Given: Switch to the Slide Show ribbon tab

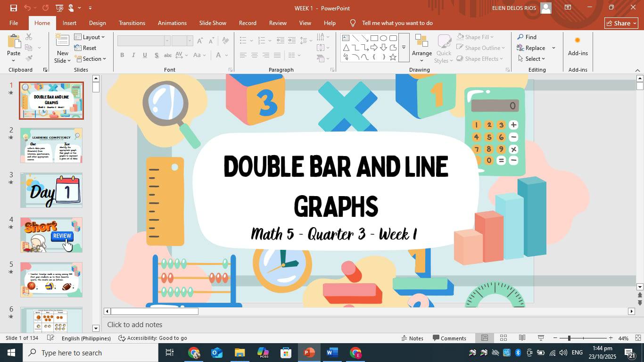Looking at the screenshot, I should (213, 23).
